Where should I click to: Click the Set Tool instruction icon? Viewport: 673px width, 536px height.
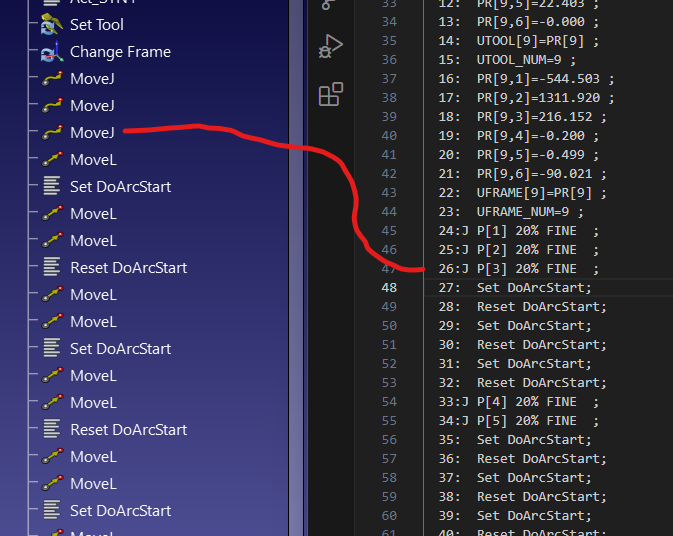coord(52,24)
